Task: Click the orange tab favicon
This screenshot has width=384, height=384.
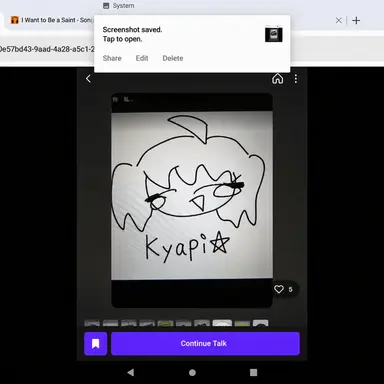Action: tap(14, 20)
